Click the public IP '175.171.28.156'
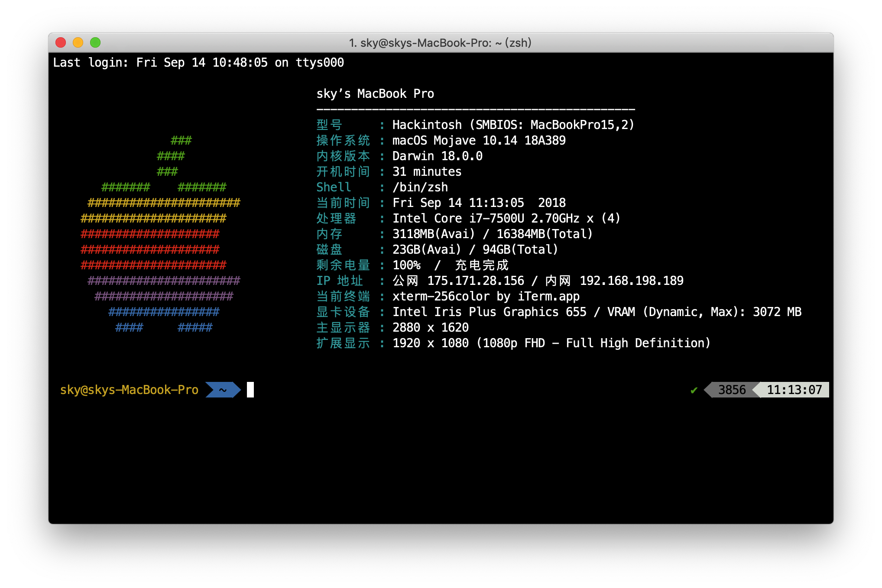The image size is (882, 588). (x=476, y=281)
